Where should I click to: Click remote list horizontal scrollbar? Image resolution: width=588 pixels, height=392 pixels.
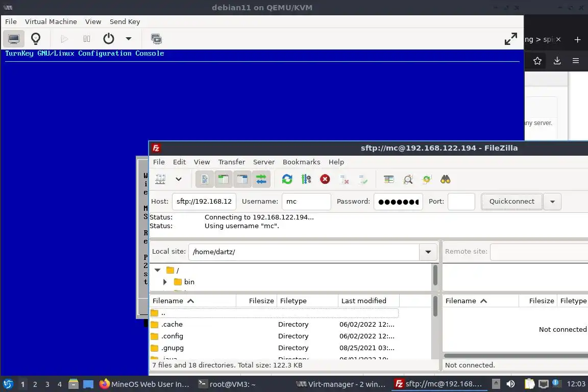click(516, 355)
